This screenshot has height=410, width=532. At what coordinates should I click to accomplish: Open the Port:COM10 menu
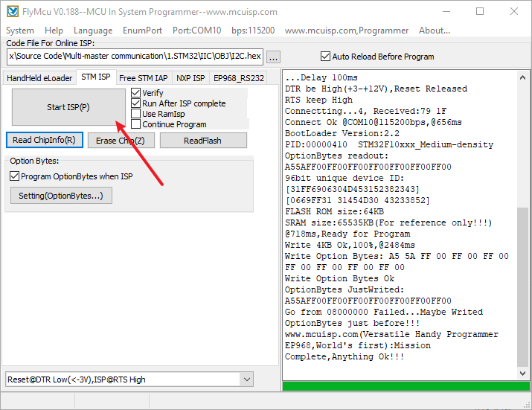click(196, 31)
